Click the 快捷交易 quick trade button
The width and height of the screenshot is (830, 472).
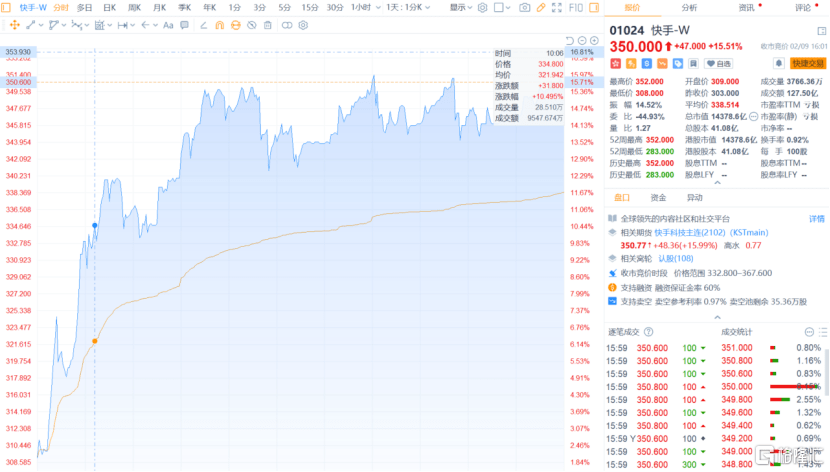(808, 63)
